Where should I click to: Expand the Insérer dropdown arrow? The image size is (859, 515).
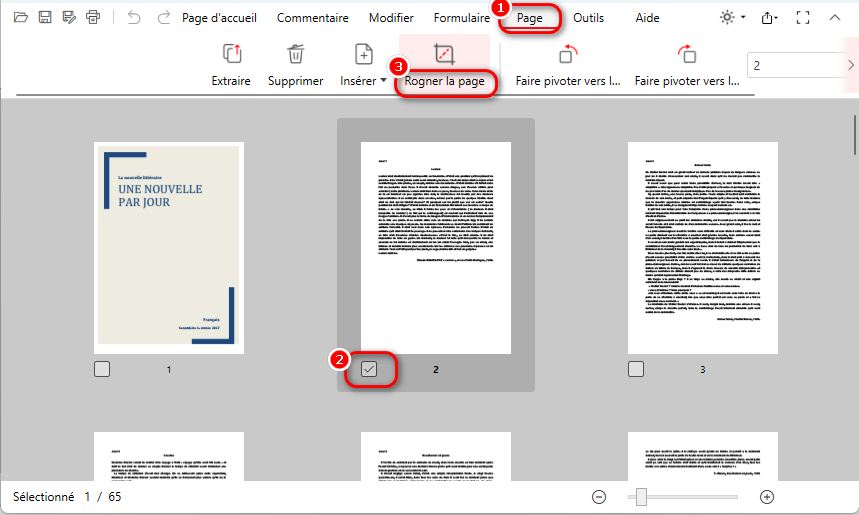pos(384,81)
